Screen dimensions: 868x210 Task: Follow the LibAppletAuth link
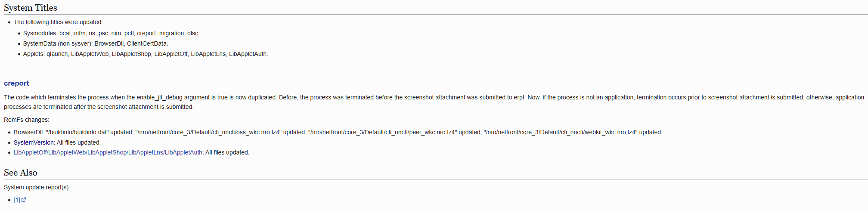pos(183,152)
